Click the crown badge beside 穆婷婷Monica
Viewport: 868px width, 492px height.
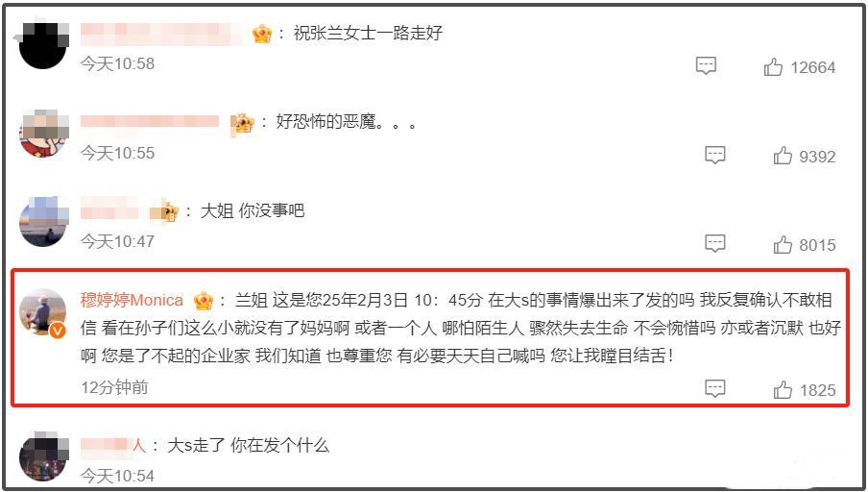(204, 301)
